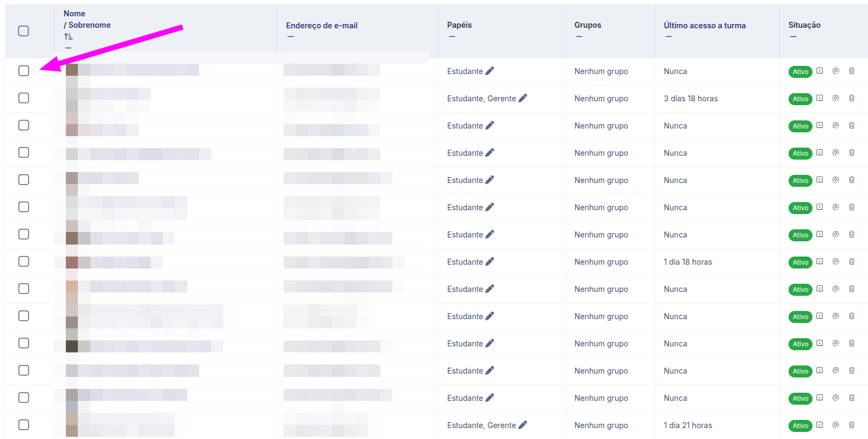
Task: Open enrolment settings gear for 3 dias 18 horas user
Action: click(835, 98)
